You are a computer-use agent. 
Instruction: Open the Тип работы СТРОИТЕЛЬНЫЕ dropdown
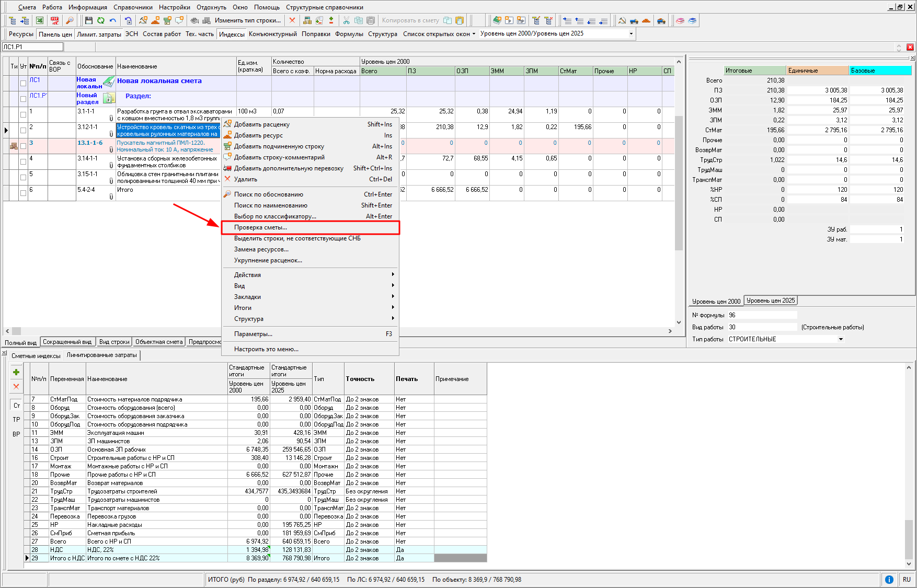pos(841,339)
